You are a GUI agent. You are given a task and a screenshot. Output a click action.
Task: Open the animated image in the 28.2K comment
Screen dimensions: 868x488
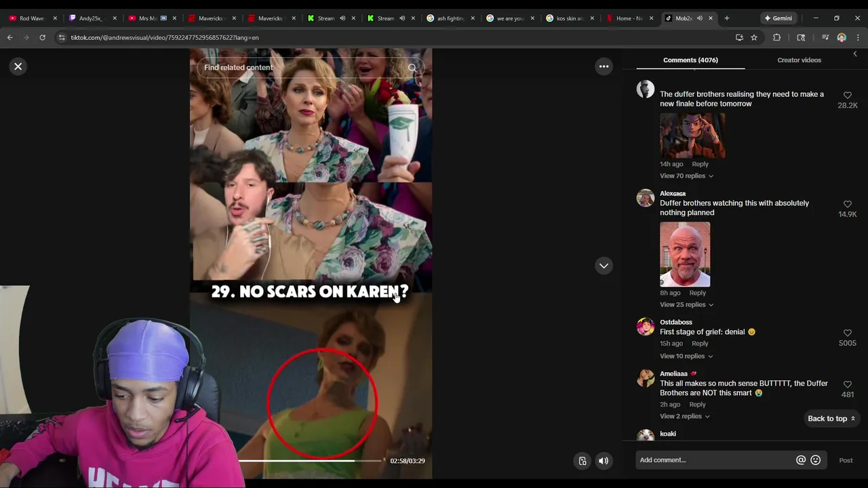(x=692, y=135)
